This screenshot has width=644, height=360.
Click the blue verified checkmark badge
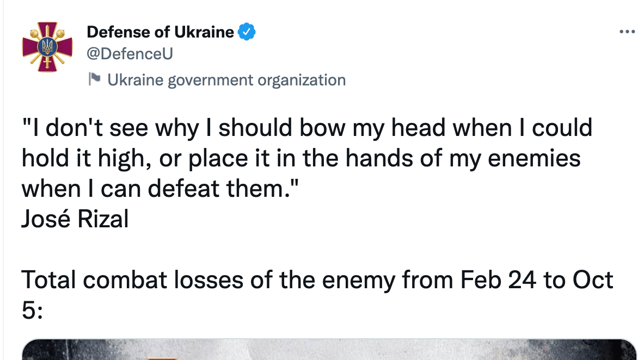click(247, 32)
